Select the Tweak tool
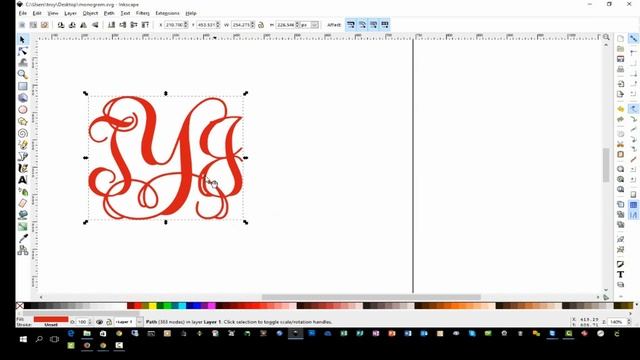The width and height of the screenshot is (640, 360). point(22,62)
